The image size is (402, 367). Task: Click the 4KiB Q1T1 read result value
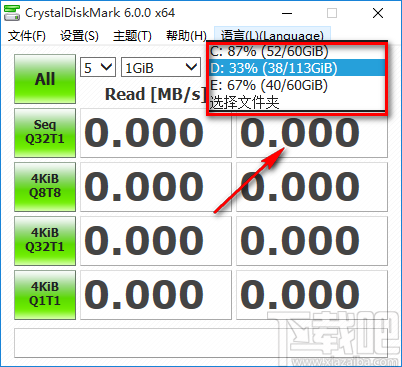pos(156,295)
